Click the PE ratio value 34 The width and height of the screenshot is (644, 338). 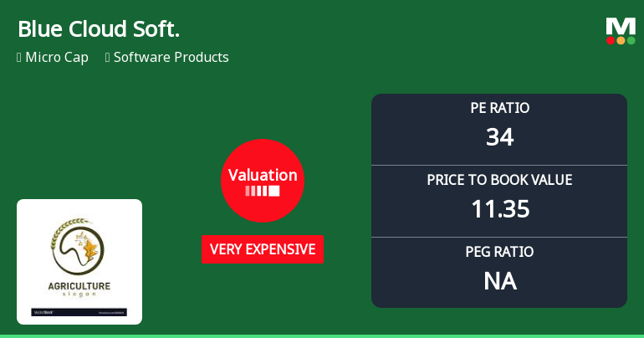[499, 136]
